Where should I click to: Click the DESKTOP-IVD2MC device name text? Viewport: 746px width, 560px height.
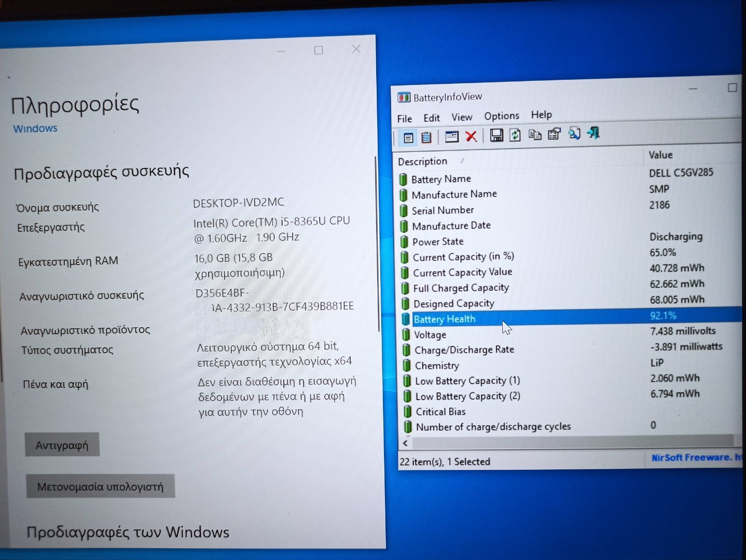point(239,202)
